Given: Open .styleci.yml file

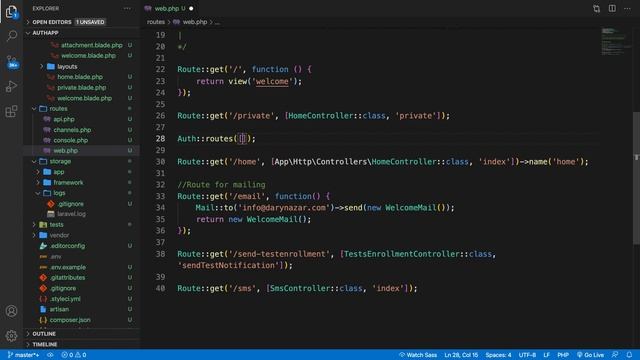Looking at the screenshot, I should [x=65, y=299].
